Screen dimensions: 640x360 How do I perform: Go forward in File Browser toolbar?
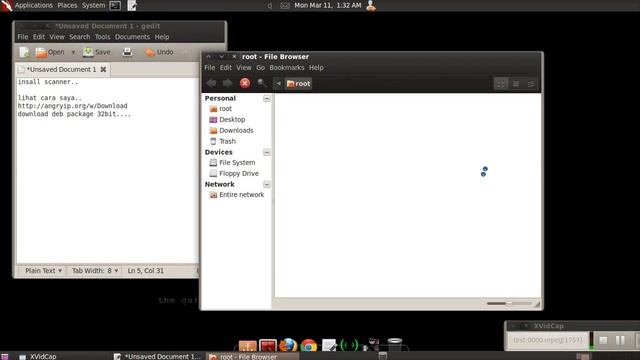tap(227, 83)
